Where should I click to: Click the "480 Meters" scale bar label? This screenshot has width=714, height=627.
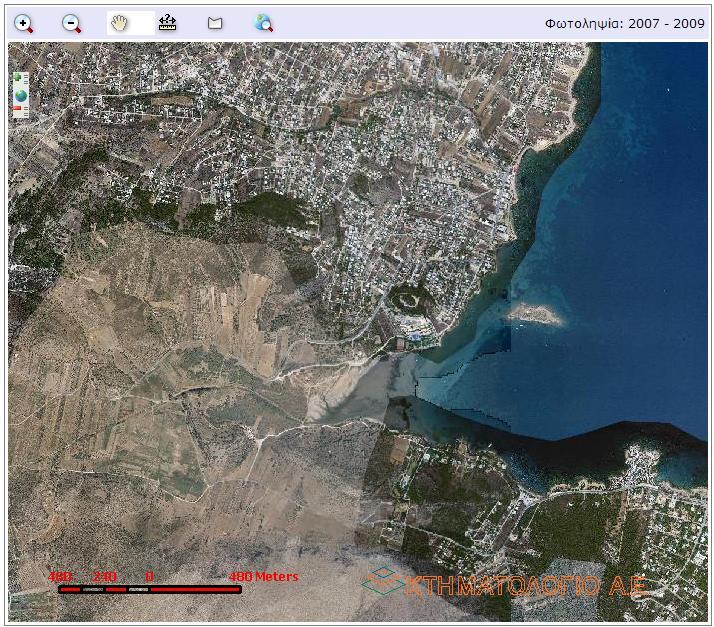[x=264, y=577]
